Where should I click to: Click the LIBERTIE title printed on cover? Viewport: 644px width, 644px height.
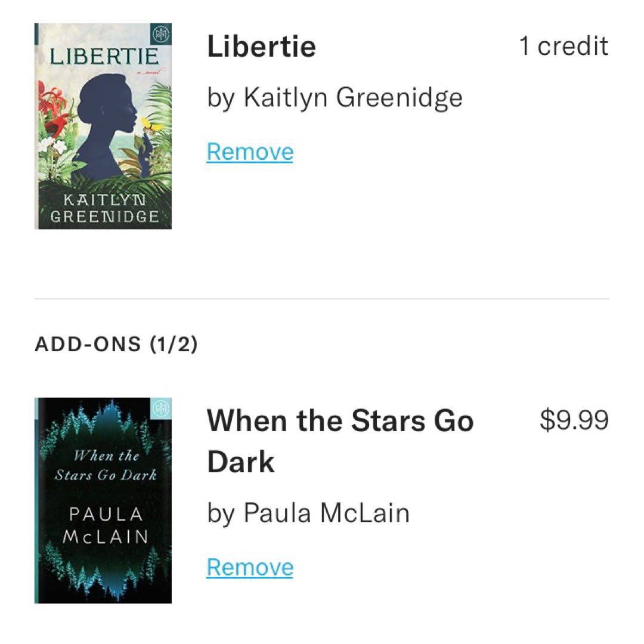(104, 57)
